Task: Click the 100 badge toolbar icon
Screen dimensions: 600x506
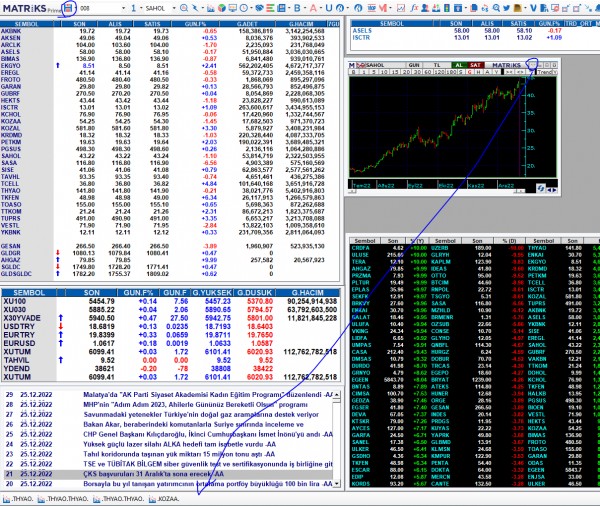Action: coord(372,8)
